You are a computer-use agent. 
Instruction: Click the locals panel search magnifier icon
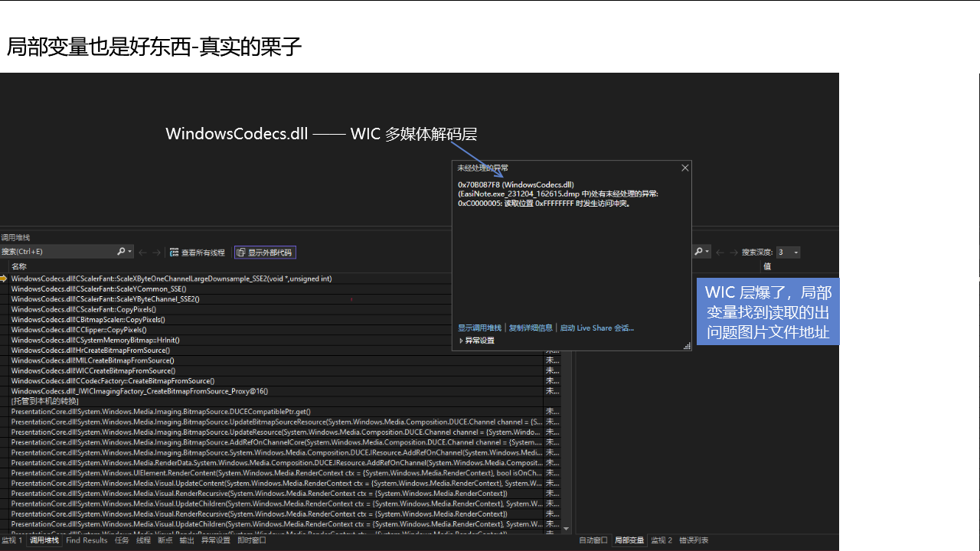click(x=698, y=252)
